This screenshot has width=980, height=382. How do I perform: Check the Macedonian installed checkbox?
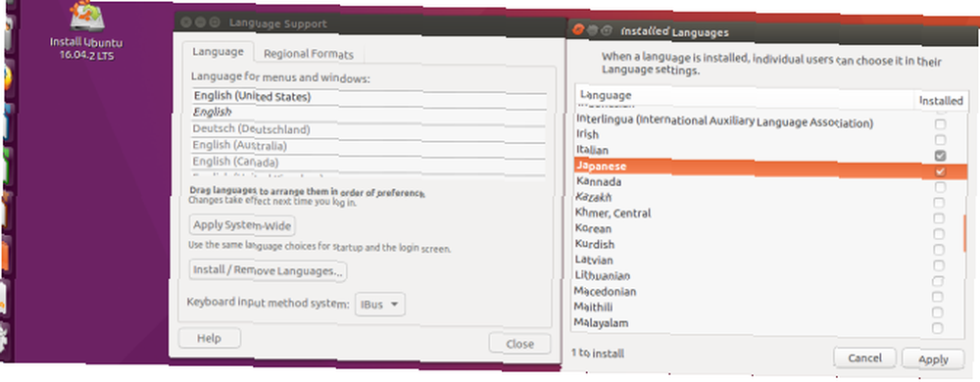pos(938,297)
